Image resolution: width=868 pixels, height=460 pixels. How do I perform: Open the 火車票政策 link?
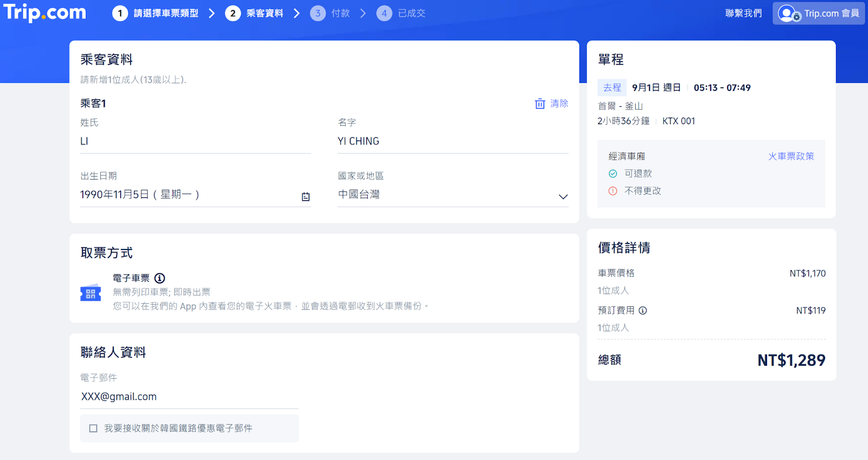pos(791,156)
